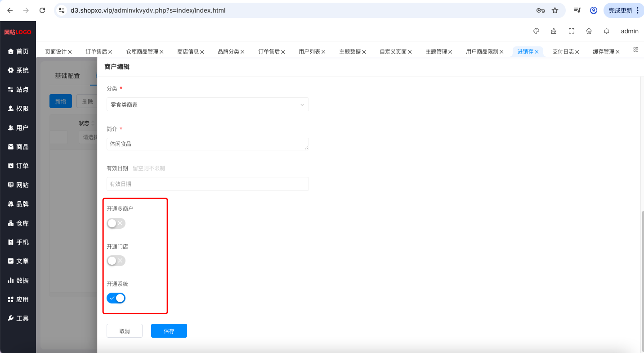Open notifications bell icon

(606, 31)
